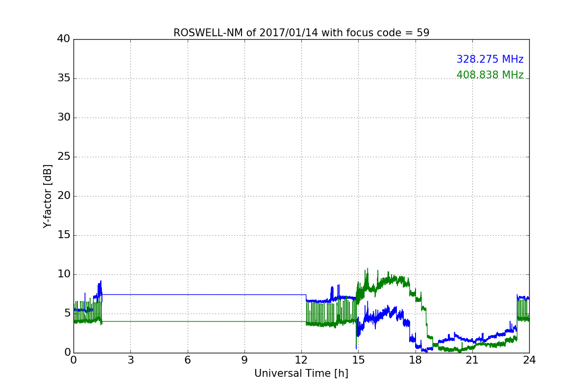This screenshot has height=392, width=588.
Task: Click the plot title mentioning ROSWELL-NM
Action: point(301,33)
